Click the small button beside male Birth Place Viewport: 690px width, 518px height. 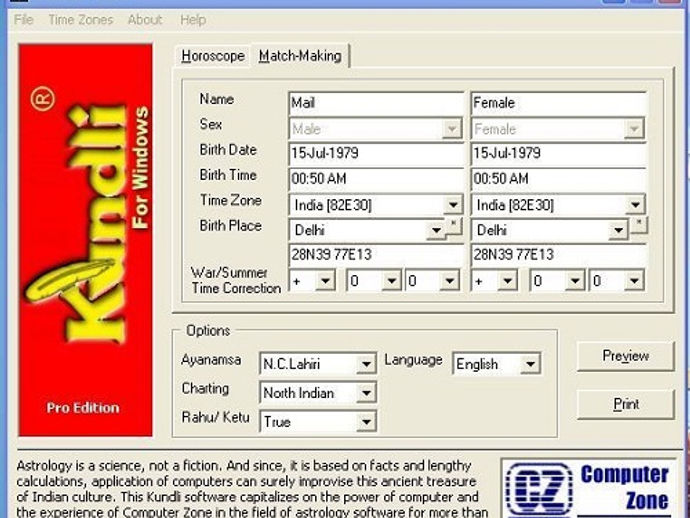[454, 226]
